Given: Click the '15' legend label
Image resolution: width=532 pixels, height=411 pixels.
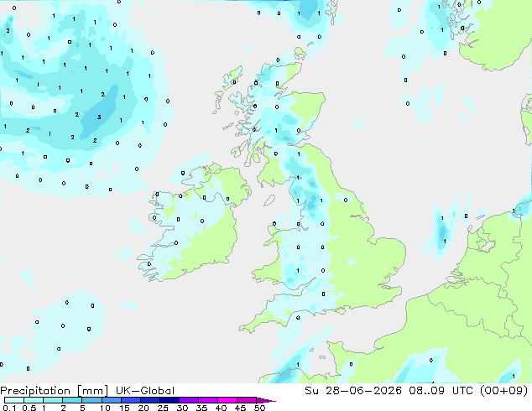Looking at the screenshot, I should coord(124,408).
